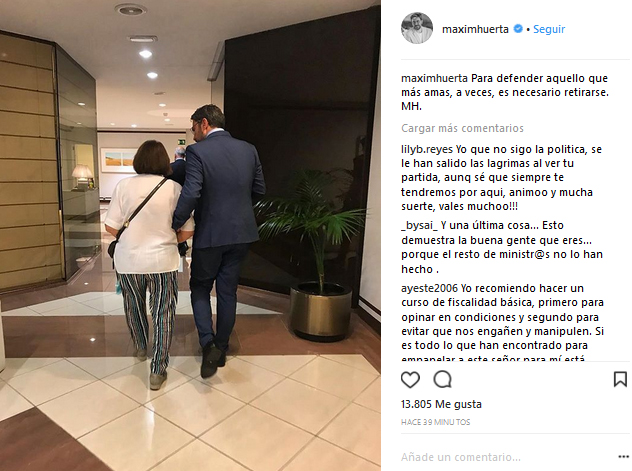Click the lilyb.reyes comment text
Screen dimensions: 632x471
[502, 178]
